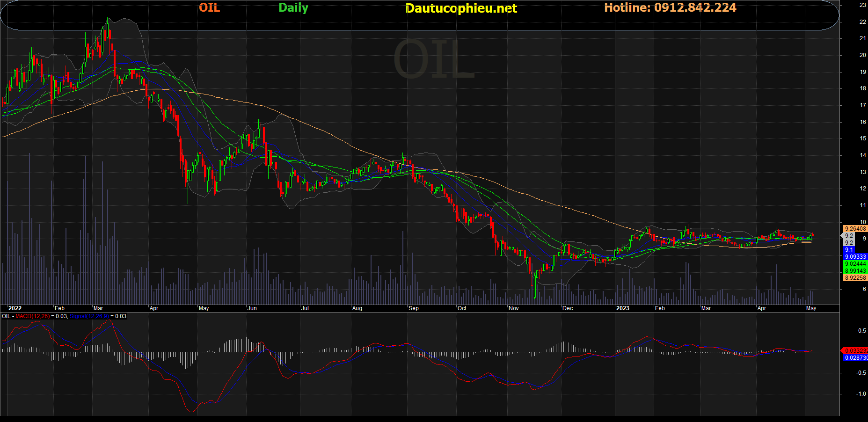Select the green Daily timeframe label
This screenshot has width=868, height=422.
[x=293, y=8]
